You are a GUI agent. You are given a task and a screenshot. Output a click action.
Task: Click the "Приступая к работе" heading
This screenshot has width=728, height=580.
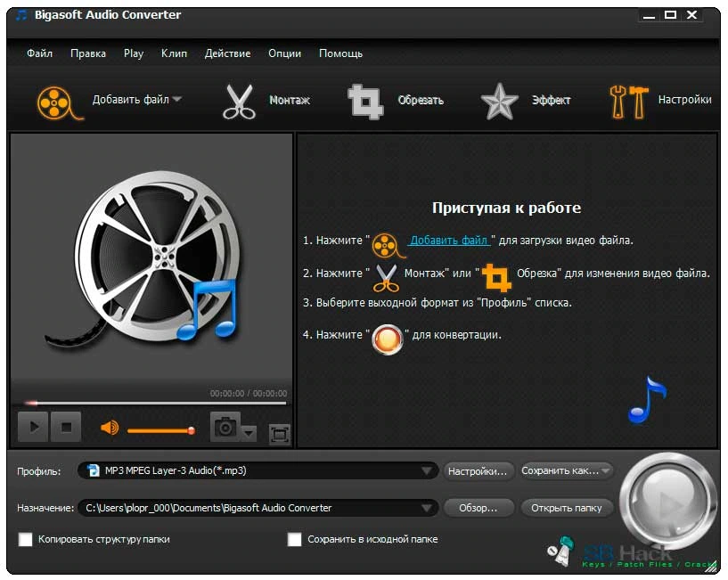(x=506, y=208)
